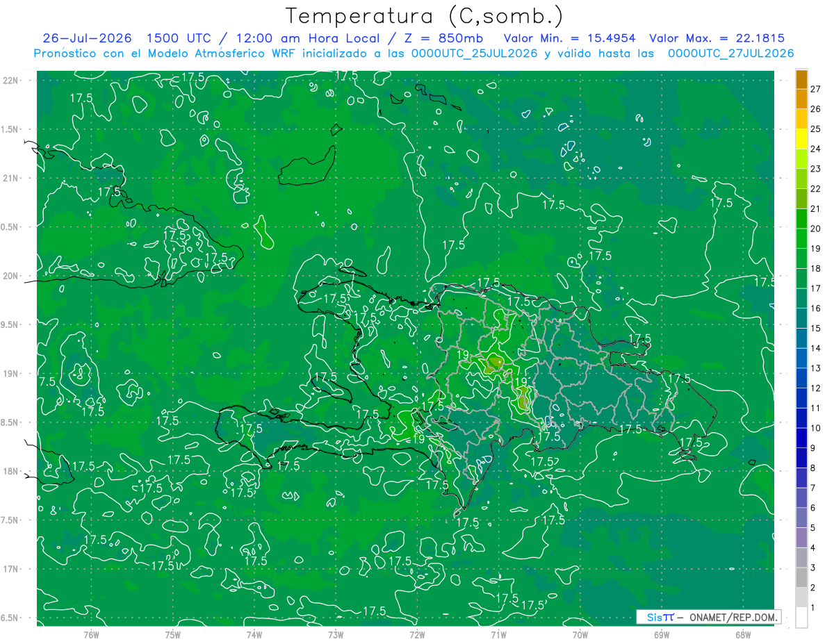Click the "20N" latitude axis label
Screen dimensions: 834x644
tap(12, 276)
